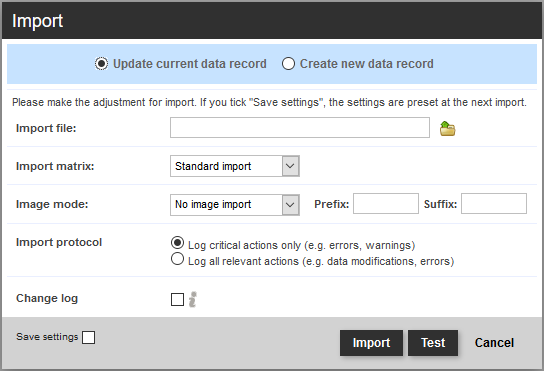Cancel the import dialog

(x=494, y=343)
